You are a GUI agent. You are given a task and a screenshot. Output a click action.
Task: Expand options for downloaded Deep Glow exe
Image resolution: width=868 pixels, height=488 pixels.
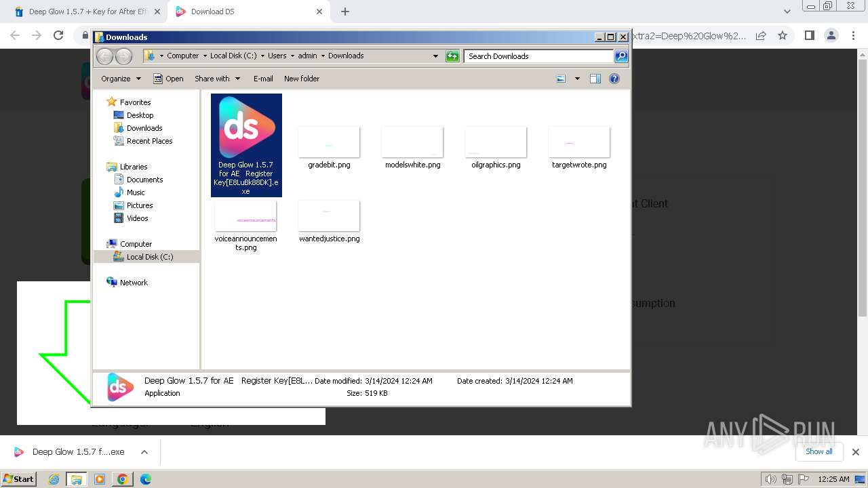144,452
